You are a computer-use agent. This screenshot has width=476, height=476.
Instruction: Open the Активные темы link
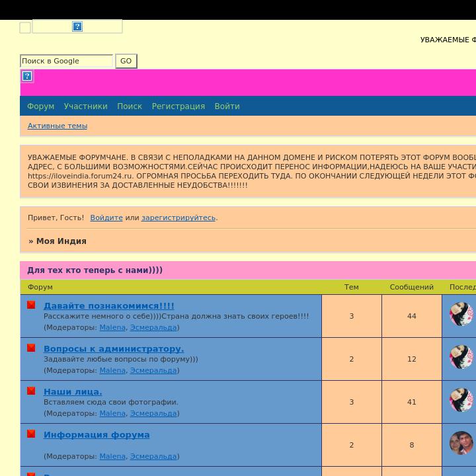[58, 126]
